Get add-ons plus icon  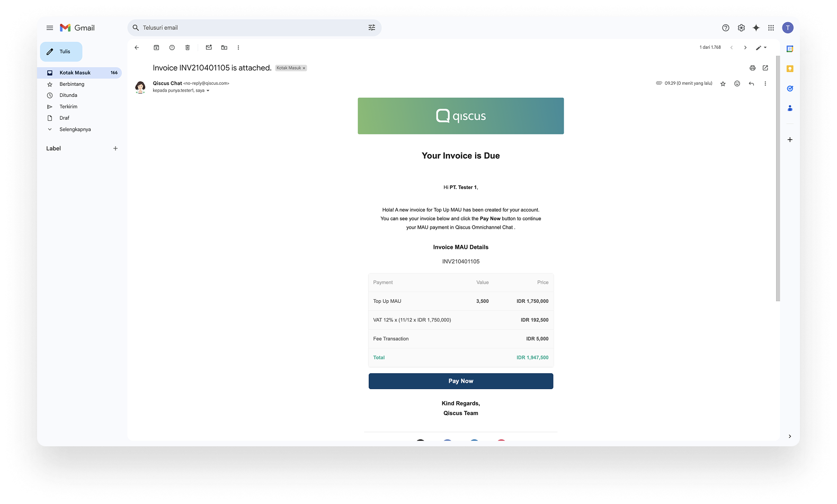click(x=790, y=140)
